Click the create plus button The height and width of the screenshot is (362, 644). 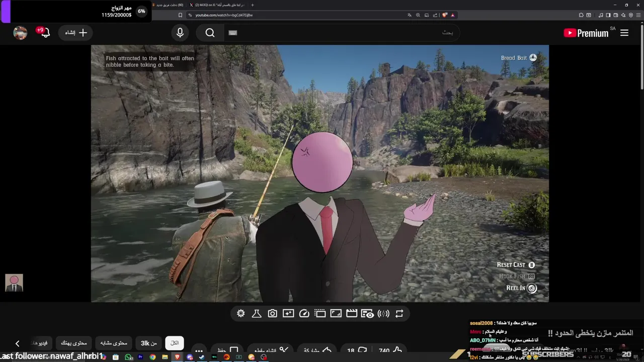76,33
